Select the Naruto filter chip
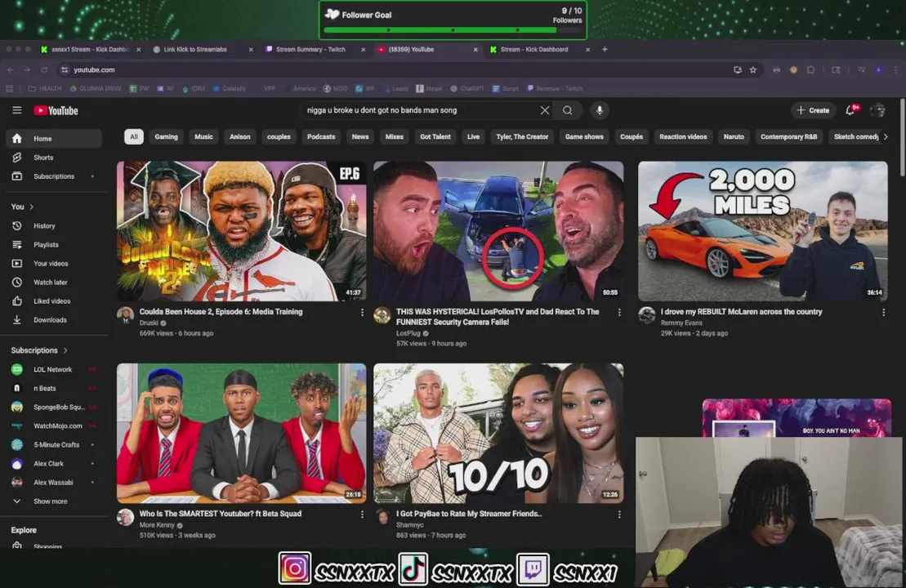This screenshot has height=588, width=906. [734, 137]
